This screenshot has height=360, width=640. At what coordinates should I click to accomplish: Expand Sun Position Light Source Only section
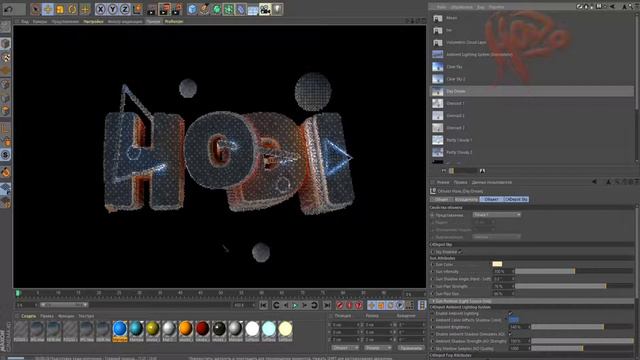[532, 301]
